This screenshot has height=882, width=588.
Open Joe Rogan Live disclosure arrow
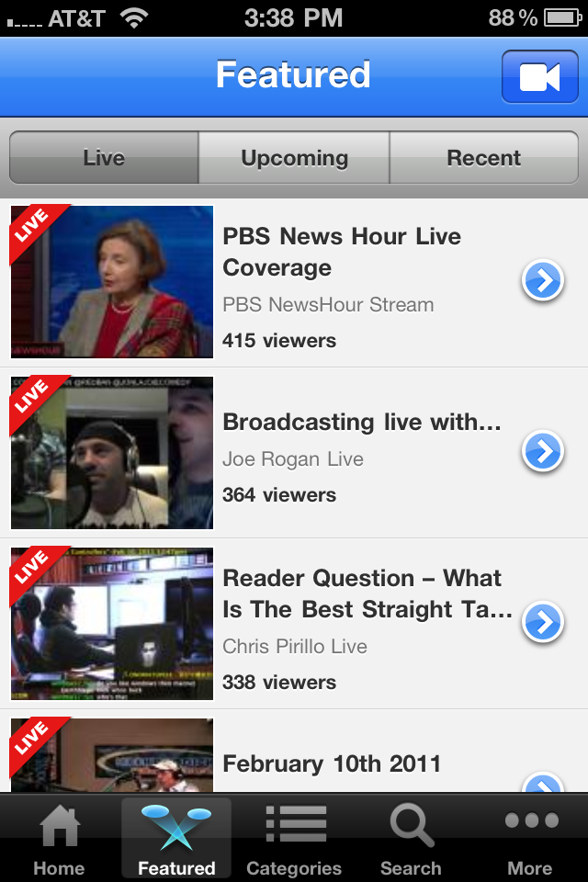(x=543, y=452)
